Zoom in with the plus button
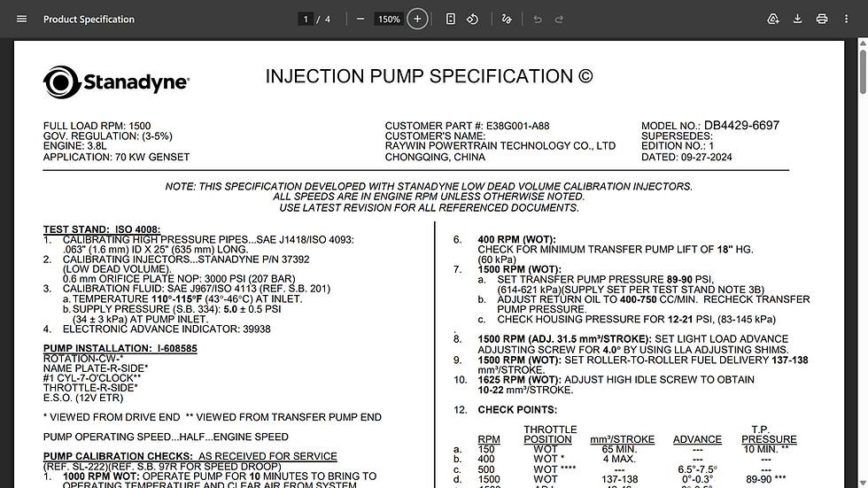Viewport: 868px width, 488px height. point(417,19)
